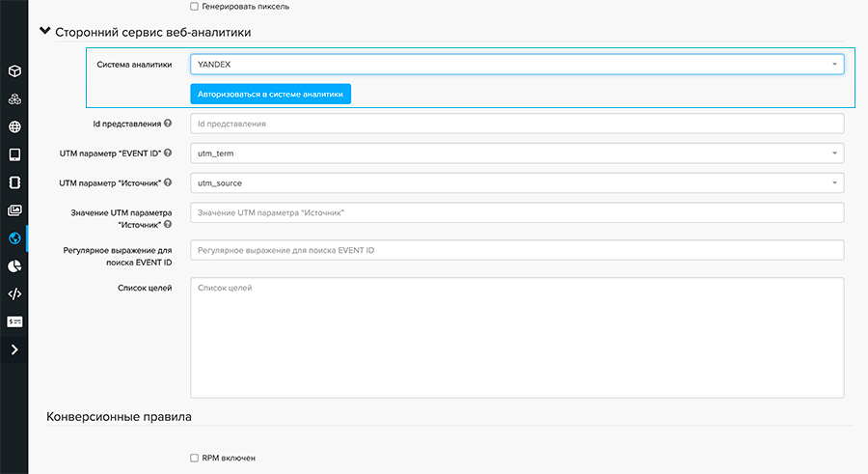The width and height of the screenshot is (868, 474).
Task: Click Авторизоваться в системе аналитики button
Action: [270, 94]
